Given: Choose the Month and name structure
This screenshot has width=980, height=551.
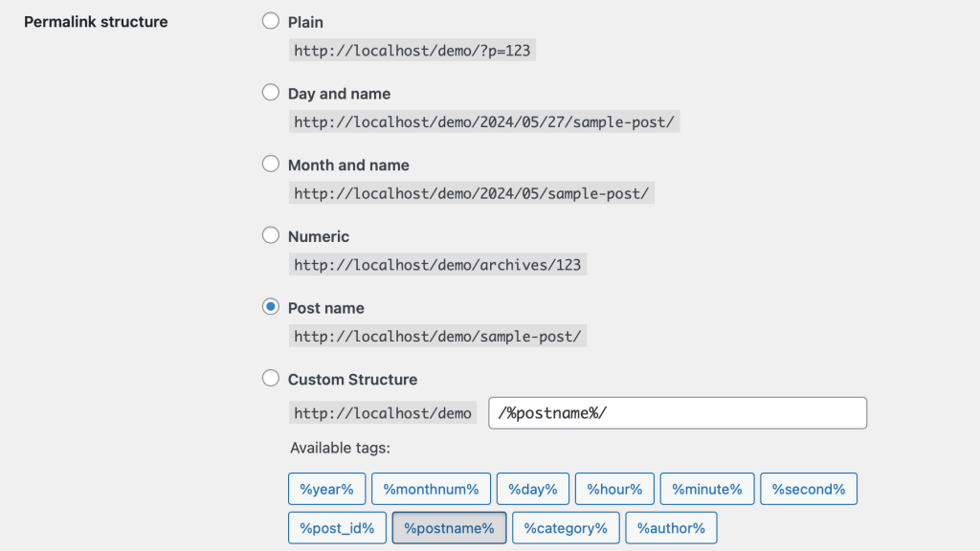Looking at the screenshot, I should tap(270, 164).
